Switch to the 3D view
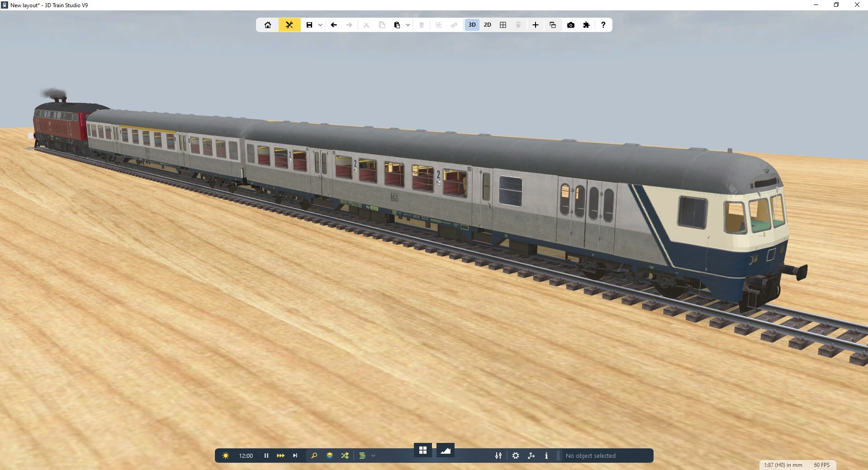This screenshot has width=868, height=470. click(x=472, y=25)
